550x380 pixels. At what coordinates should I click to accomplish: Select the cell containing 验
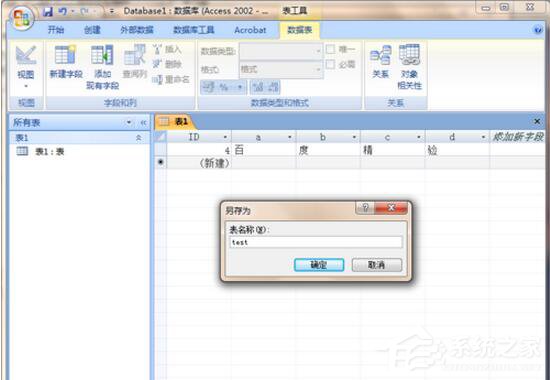point(457,150)
